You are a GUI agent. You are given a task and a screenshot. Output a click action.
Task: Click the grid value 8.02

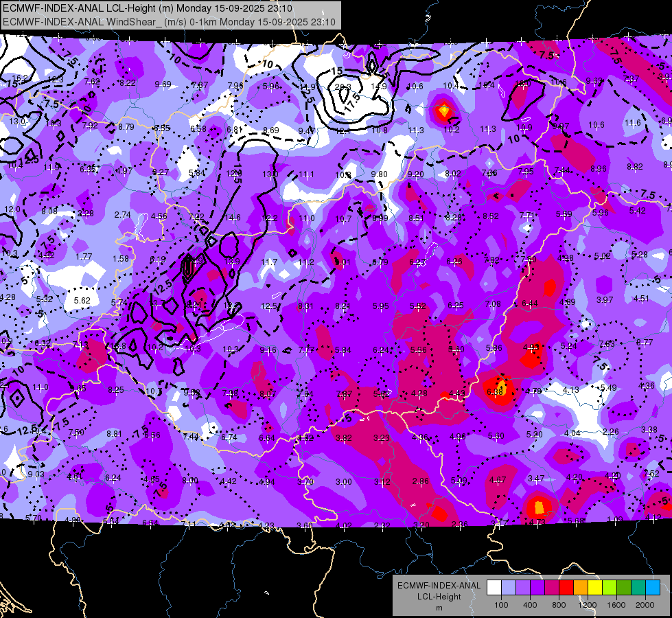coord(452,173)
